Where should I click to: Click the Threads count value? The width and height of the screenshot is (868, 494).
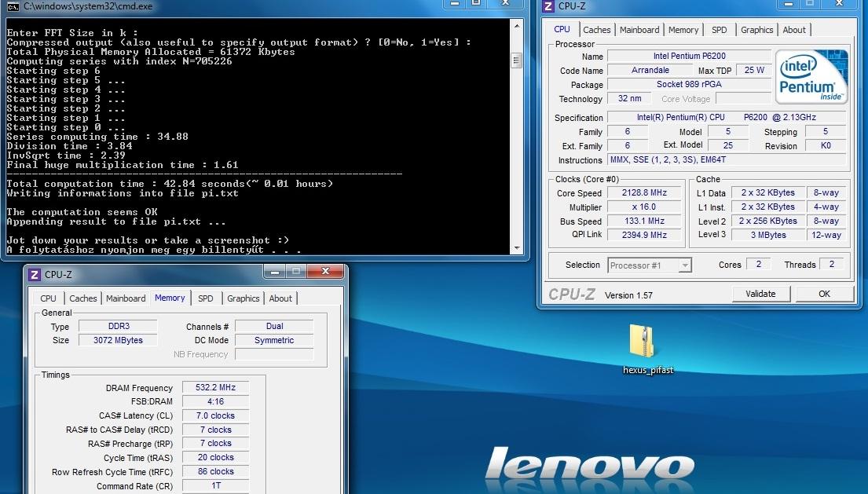831,265
